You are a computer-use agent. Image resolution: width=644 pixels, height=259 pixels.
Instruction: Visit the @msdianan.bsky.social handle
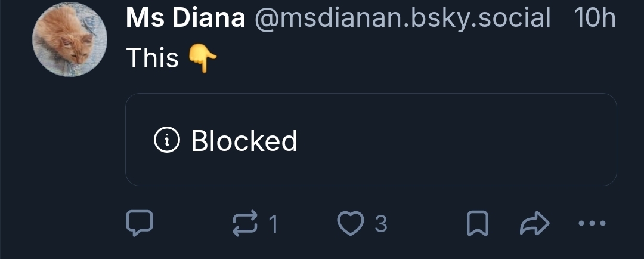(x=402, y=18)
